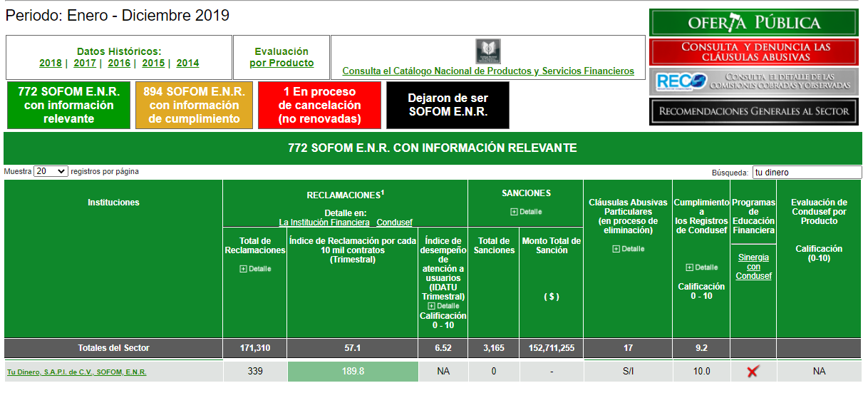Expand Detalle under IDATU Trimestral

tap(443, 305)
